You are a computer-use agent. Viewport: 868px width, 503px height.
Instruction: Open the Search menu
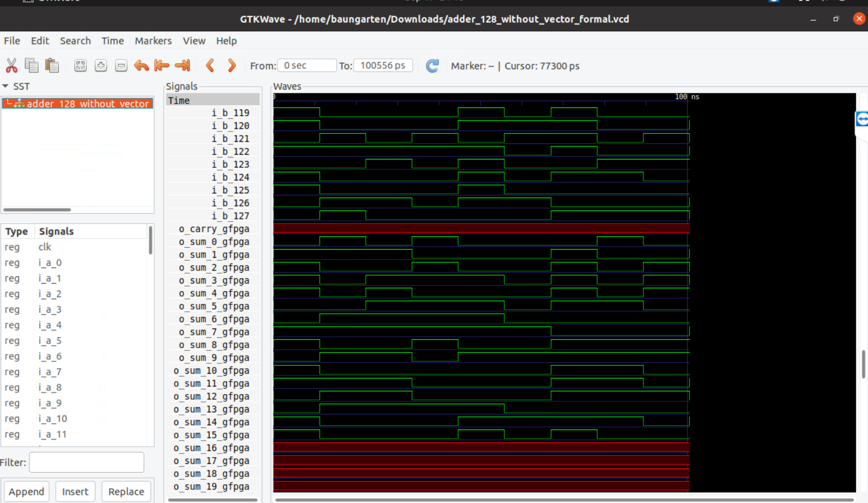point(75,41)
